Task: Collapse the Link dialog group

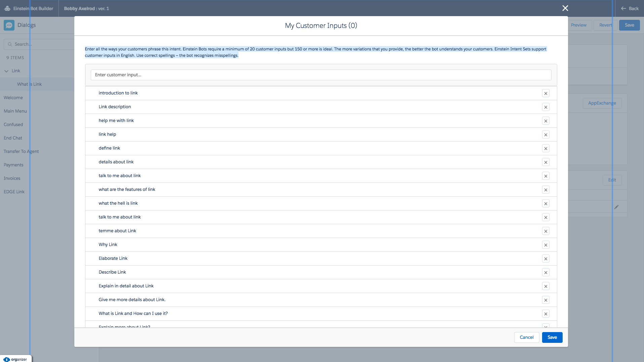Action: tap(6, 71)
